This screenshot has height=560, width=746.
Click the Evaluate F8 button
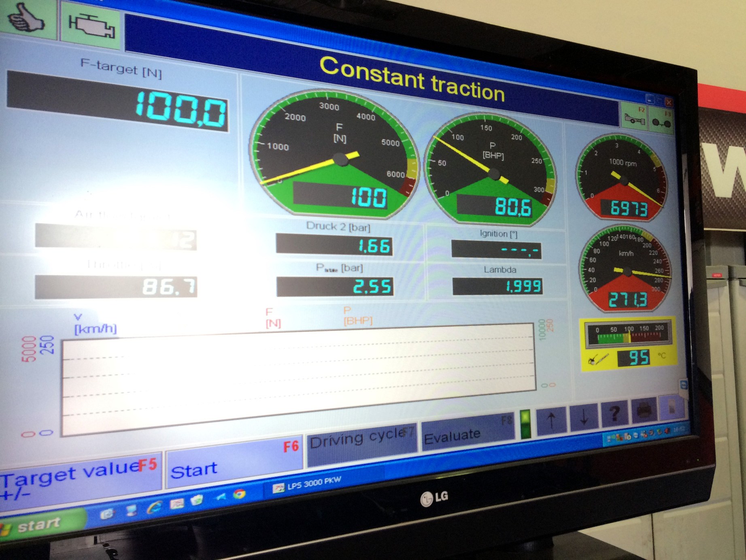(468, 431)
